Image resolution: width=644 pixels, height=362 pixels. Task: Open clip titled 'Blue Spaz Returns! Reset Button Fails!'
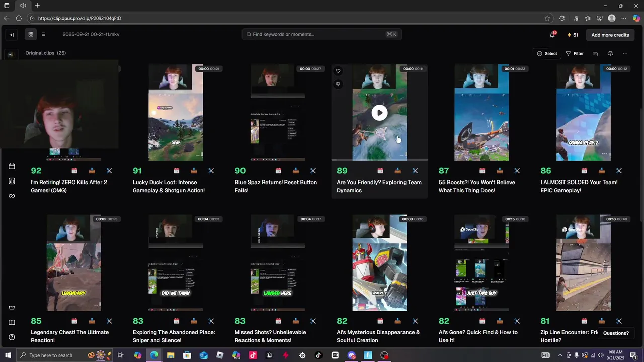coord(276,186)
